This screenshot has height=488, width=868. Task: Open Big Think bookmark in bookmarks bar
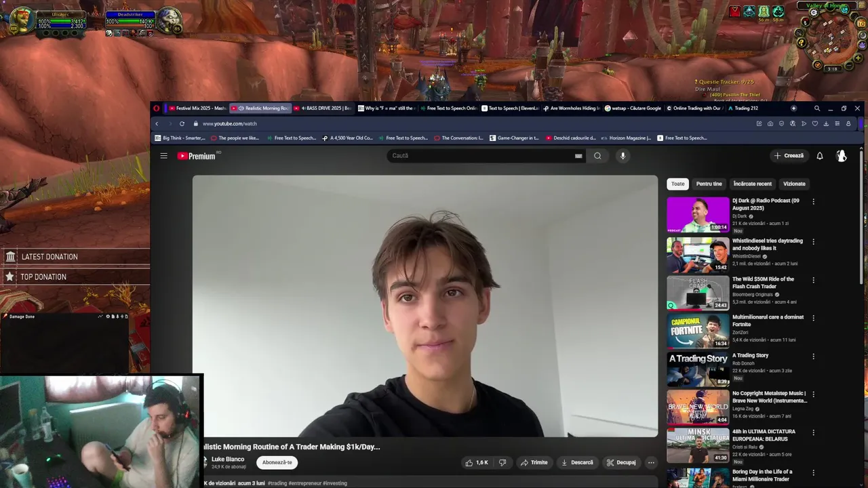(x=180, y=138)
